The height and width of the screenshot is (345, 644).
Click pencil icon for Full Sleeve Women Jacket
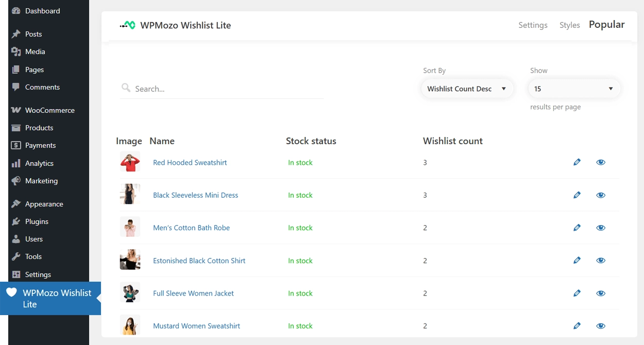(x=577, y=293)
